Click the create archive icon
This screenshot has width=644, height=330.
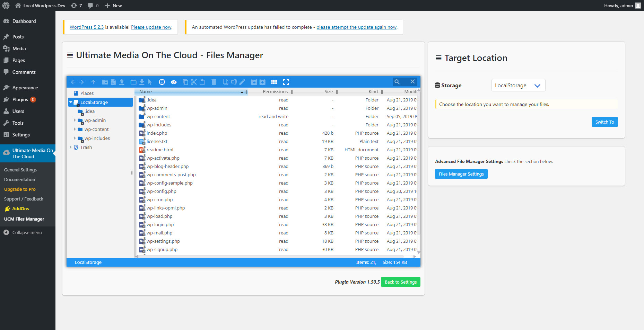(x=262, y=82)
